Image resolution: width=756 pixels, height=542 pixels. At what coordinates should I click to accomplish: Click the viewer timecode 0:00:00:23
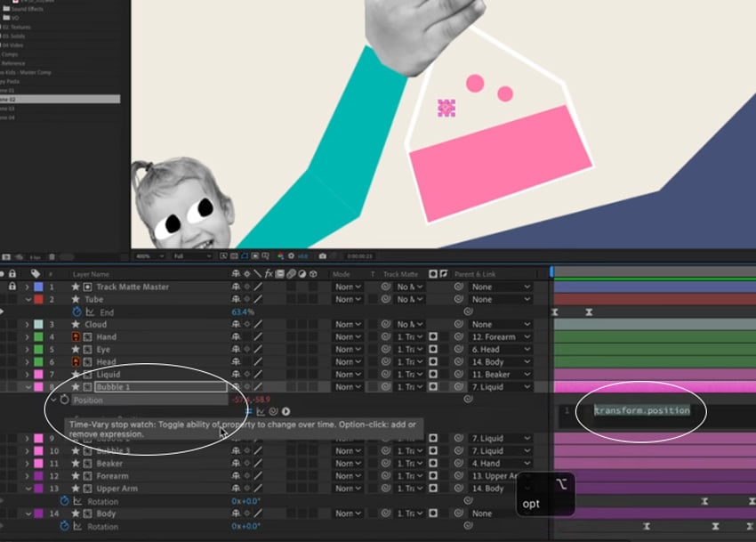359,256
